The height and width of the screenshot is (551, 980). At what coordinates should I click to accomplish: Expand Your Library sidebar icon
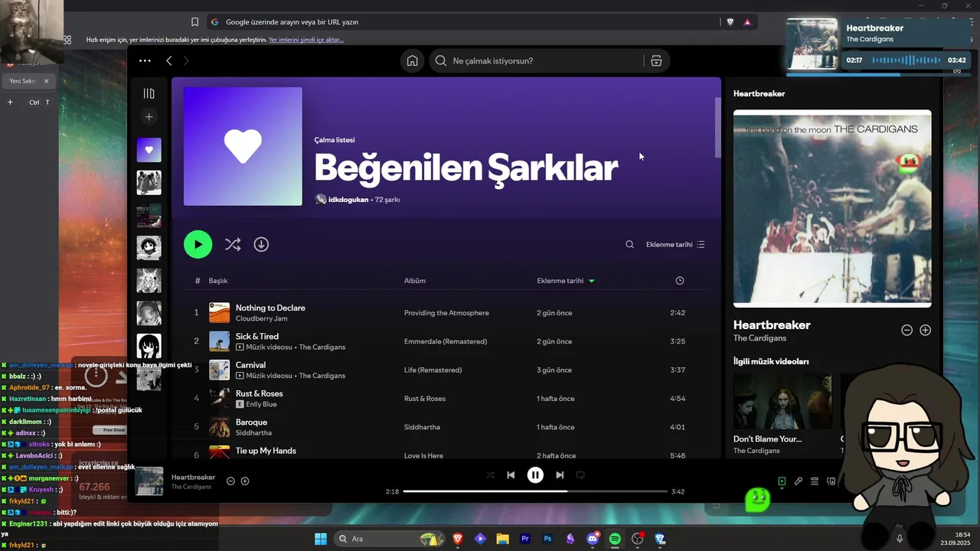coord(149,93)
